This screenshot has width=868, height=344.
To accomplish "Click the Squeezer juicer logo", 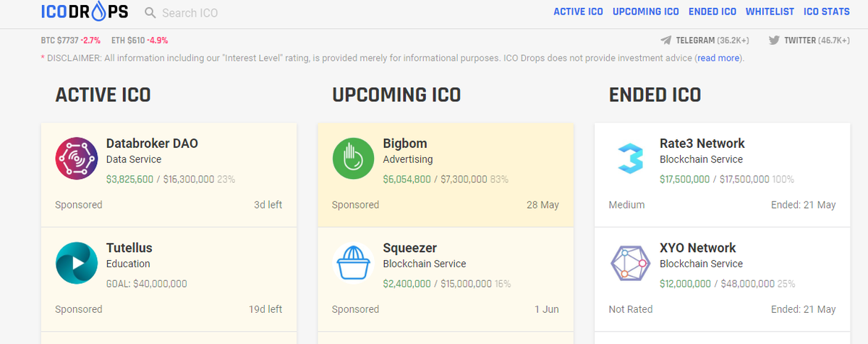I will 353,263.
